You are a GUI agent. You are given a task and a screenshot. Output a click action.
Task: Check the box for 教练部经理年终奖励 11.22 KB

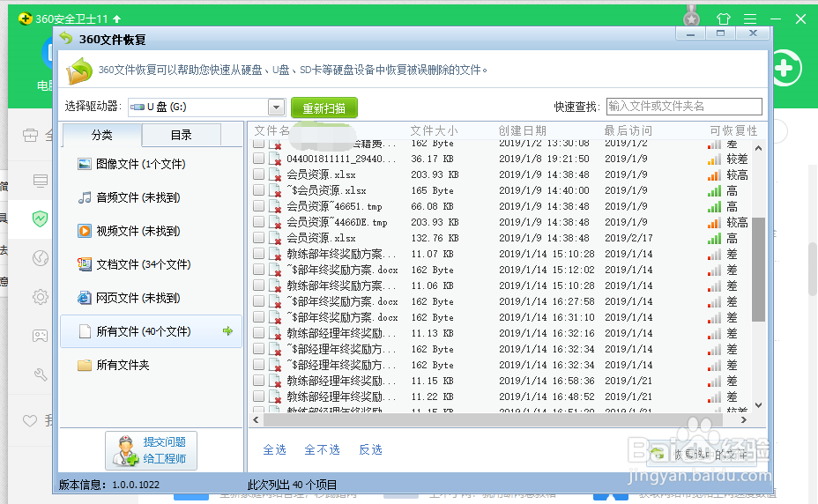[x=258, y=396]
